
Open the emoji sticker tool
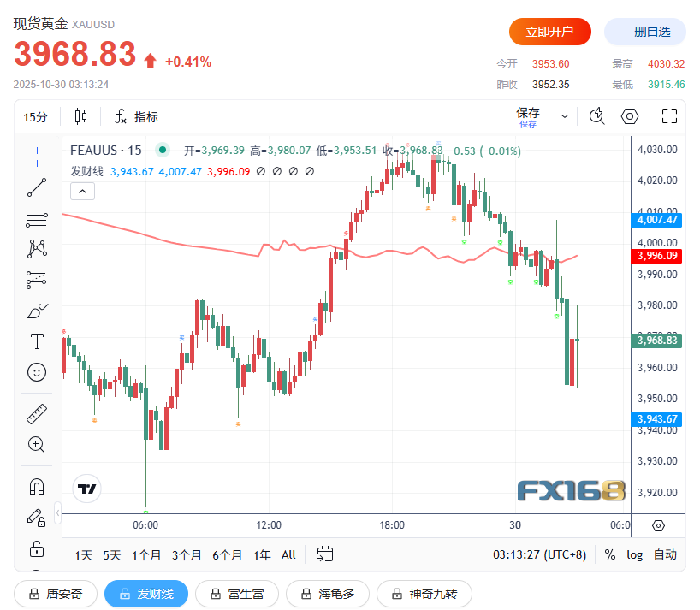tap(37, 372)
